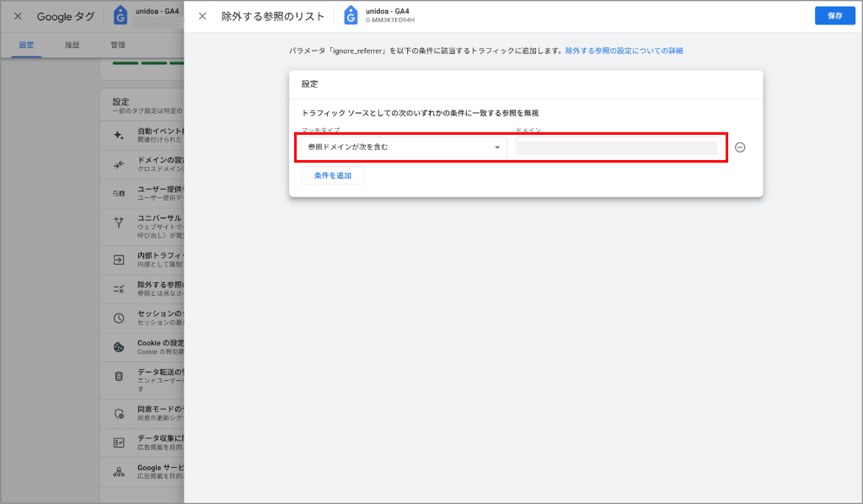Click the unidoa GA4 tag icon
This screenshot has width=863, height=504.
[x=349, y=14]
